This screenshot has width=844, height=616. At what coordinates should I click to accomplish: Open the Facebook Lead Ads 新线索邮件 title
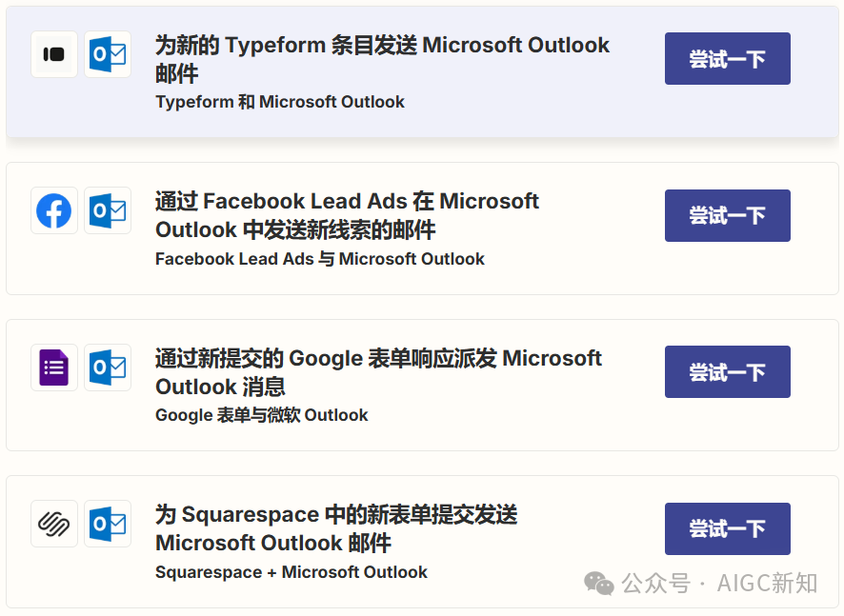[x=347, y=215]
